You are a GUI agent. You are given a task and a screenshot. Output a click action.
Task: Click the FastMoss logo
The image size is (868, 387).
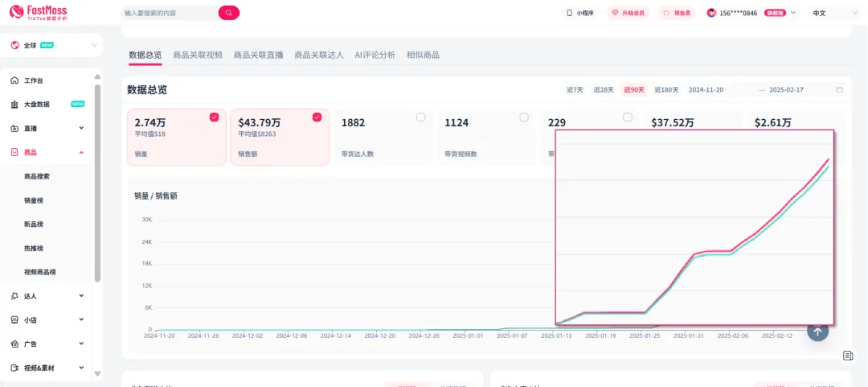[x=39, y=12]
